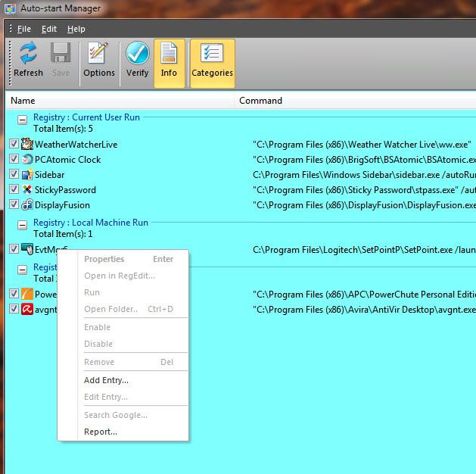Collapse the Registry : Local Machine Run group
This screenshot has height=474, width=476.
(x=22, y=226)
